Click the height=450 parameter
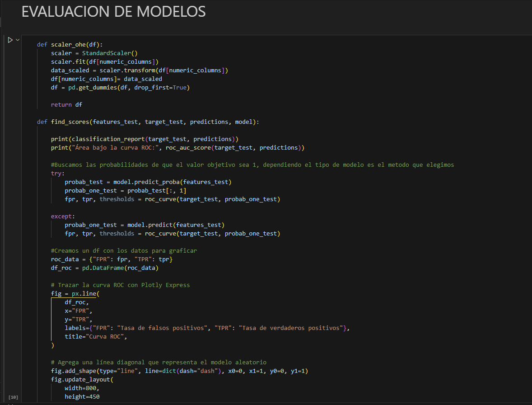The height and width of the screenshot is (405, 532). 82,397
